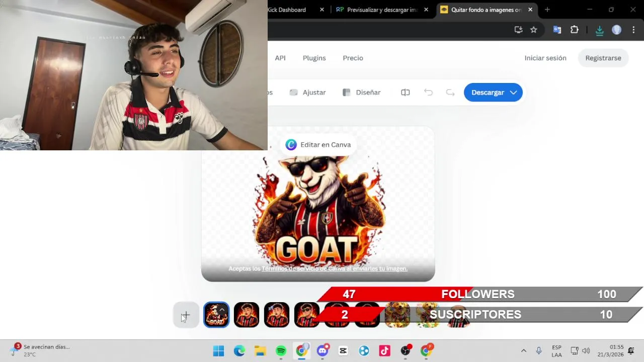The width and height of the screenshot is (644, 362).
Task: Close the Kick Dashboard tab
Action: (322, 10)
